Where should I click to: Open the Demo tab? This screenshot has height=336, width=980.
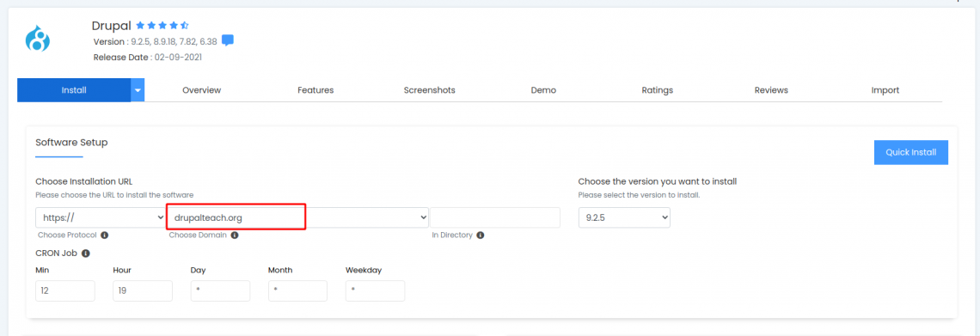544,90
